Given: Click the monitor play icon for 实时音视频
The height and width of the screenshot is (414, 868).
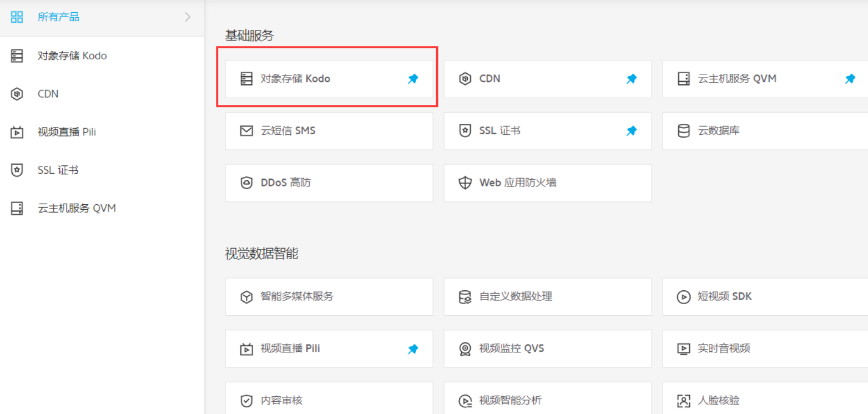Looking at the screenshot, I should (x=684, y=349).
